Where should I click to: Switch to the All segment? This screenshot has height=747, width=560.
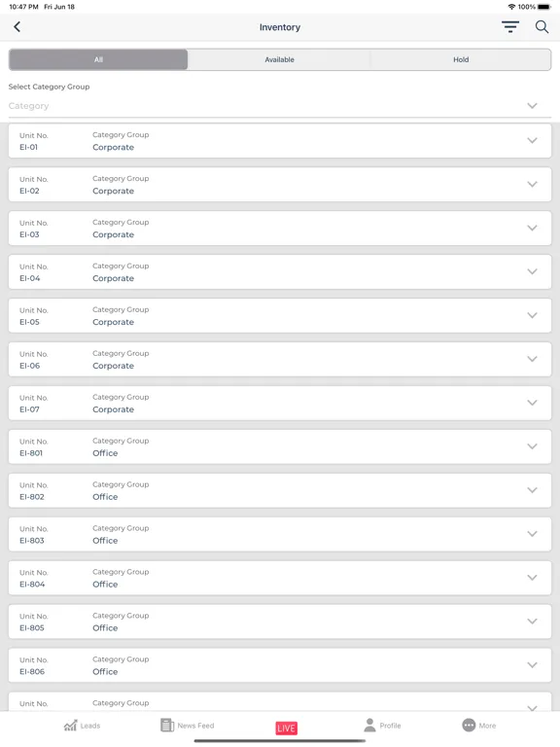[98, 59]
